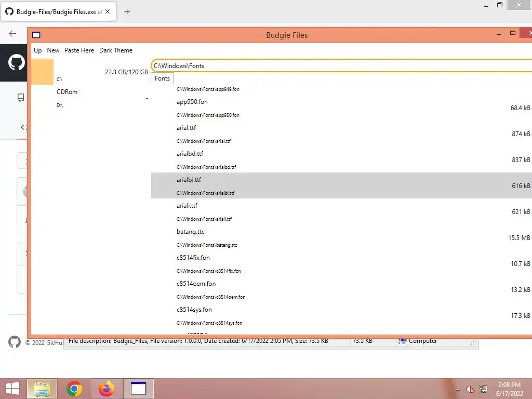Click the repository icon in the GitHub sidebar
532x399 pixels.
coord(21,98)
